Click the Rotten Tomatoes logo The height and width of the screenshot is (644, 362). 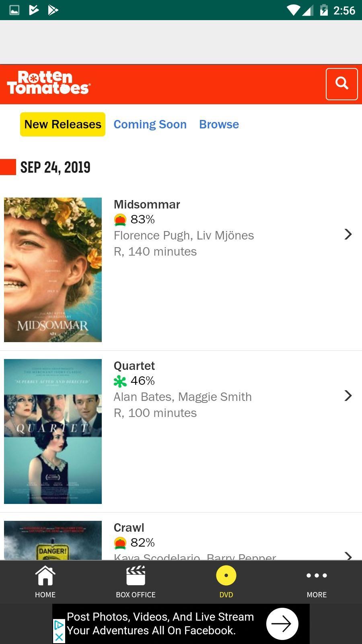49,83
